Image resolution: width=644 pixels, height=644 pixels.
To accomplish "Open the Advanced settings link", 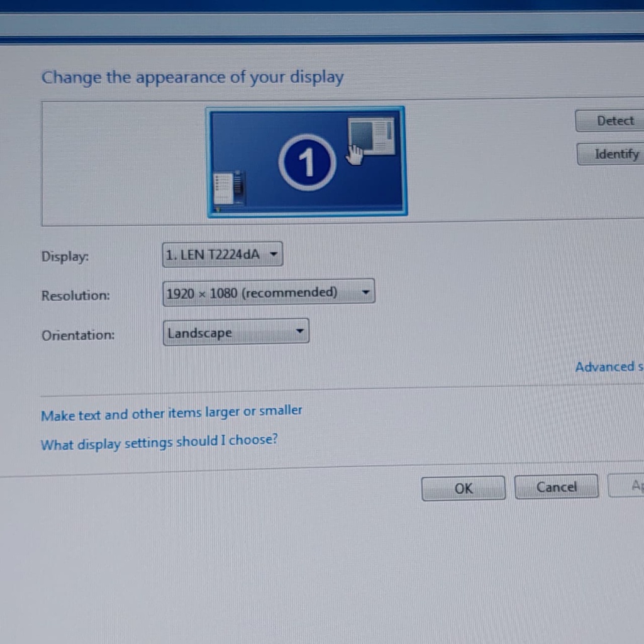I will click(x=609, y=367).
